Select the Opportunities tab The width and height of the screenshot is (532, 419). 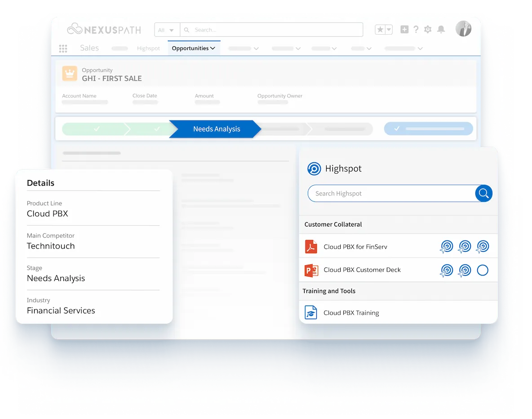194,48
